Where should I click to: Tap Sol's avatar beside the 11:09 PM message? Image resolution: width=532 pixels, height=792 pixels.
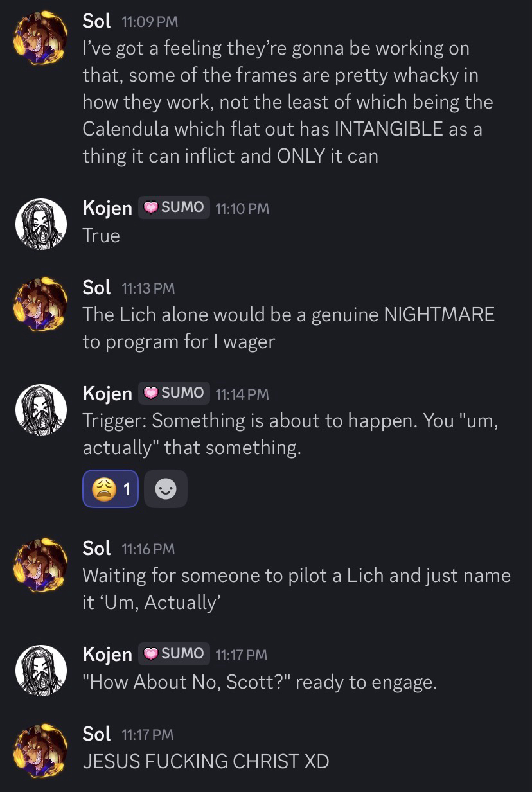click(x=41, y=39)
